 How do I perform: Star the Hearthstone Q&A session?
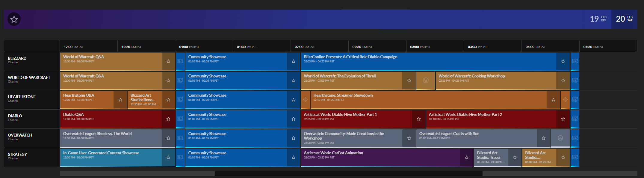(x=120, y=100)
